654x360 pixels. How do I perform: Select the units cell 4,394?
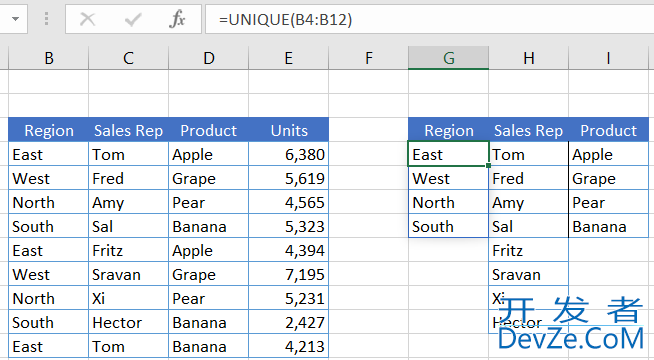coord(289,250)
